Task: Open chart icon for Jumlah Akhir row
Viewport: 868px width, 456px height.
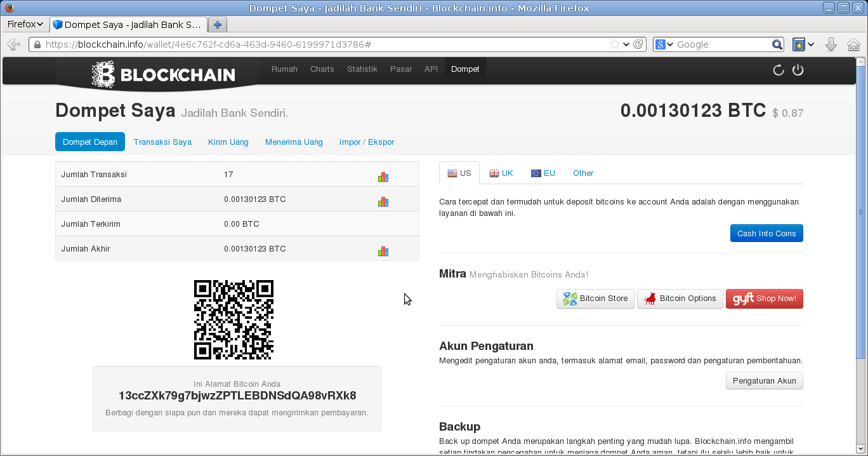Action: pyautogui.click(x=383, y=251)
